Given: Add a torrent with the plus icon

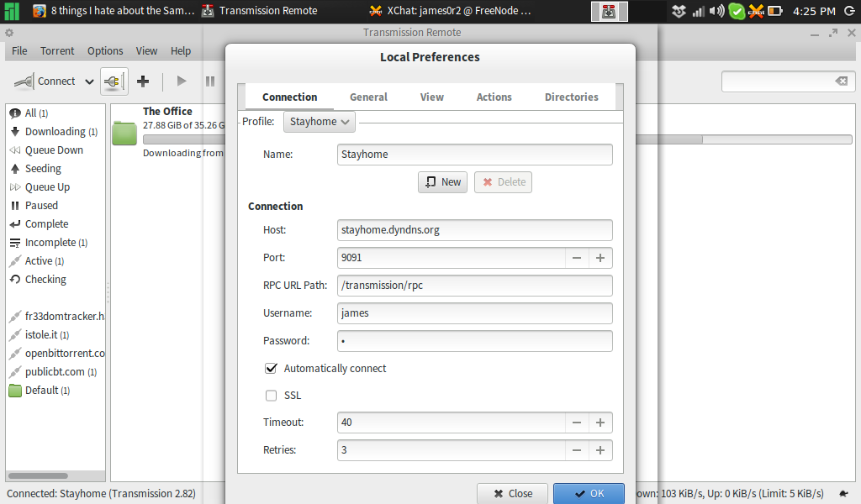Looking at the screenshot, I should coord(143,81).
